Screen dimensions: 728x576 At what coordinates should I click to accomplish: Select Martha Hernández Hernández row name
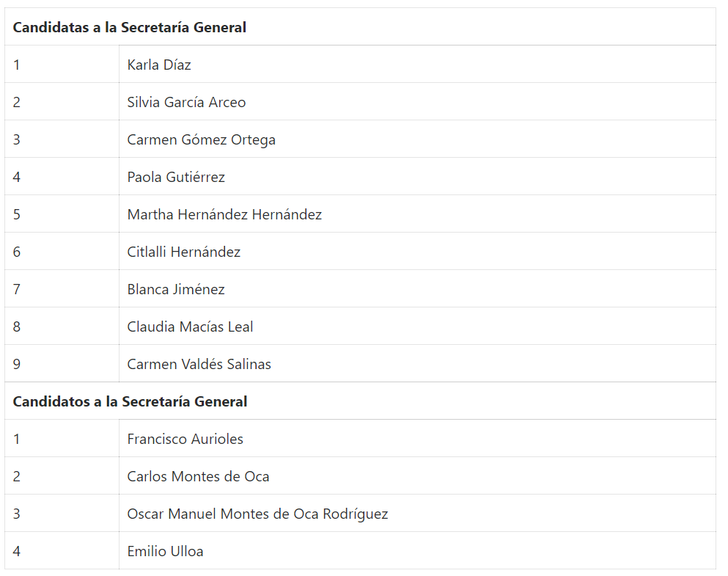click(224, 215)
